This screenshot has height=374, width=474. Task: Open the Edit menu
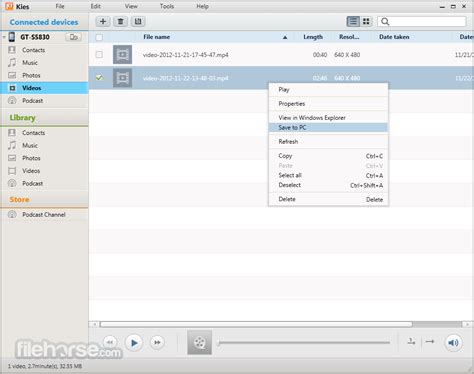(96, 6)
